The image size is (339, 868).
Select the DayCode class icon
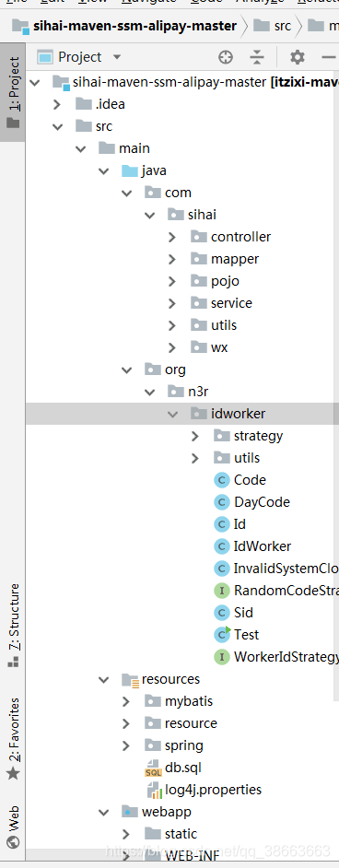tap(222, 502)
